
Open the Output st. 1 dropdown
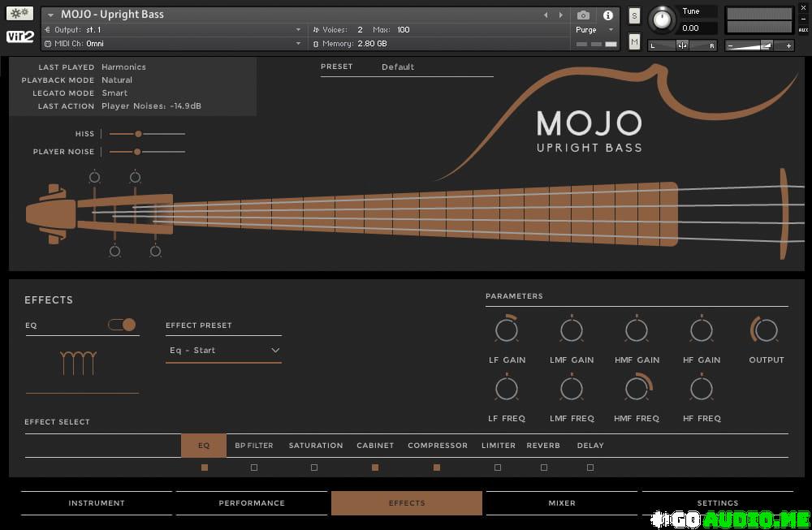pyautogui.click(x=174, y=30)
